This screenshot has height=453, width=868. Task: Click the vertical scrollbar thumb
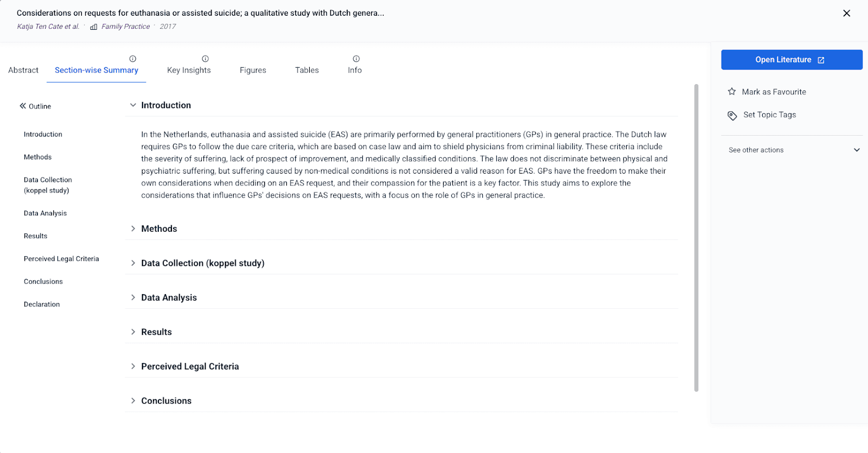pos(697,239)
